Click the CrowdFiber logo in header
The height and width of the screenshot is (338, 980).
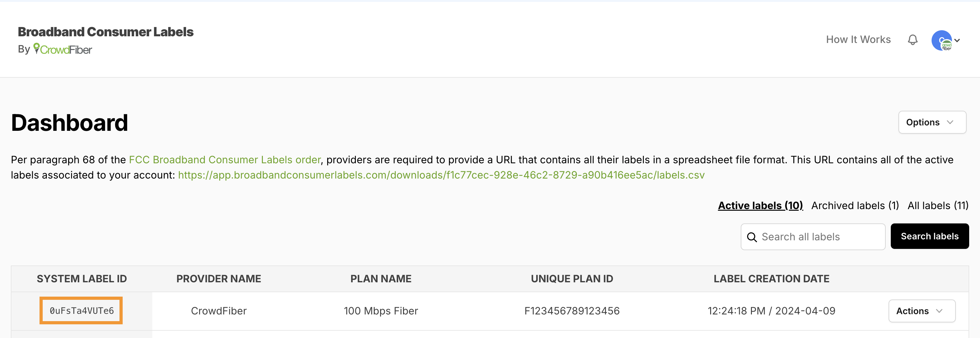tap(63, 49)
